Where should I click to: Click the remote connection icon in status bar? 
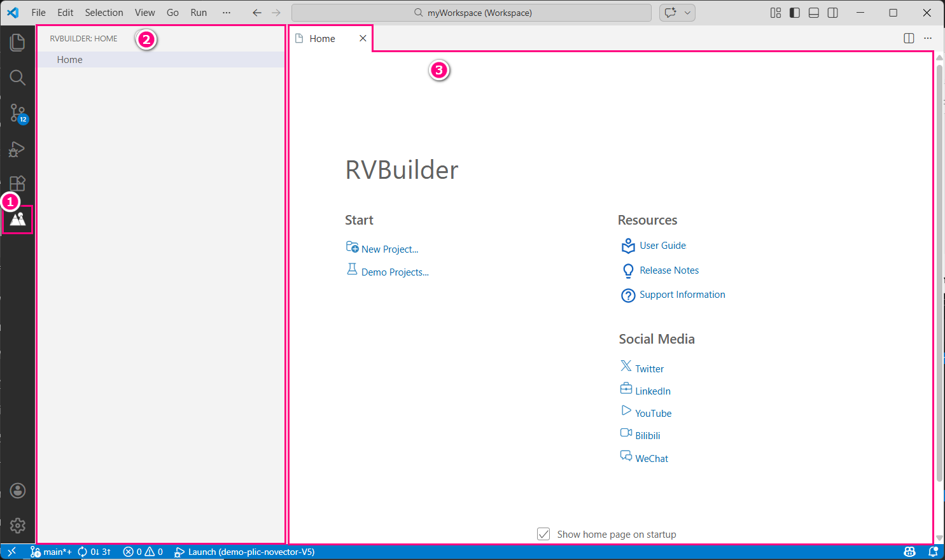pos(12,552)
